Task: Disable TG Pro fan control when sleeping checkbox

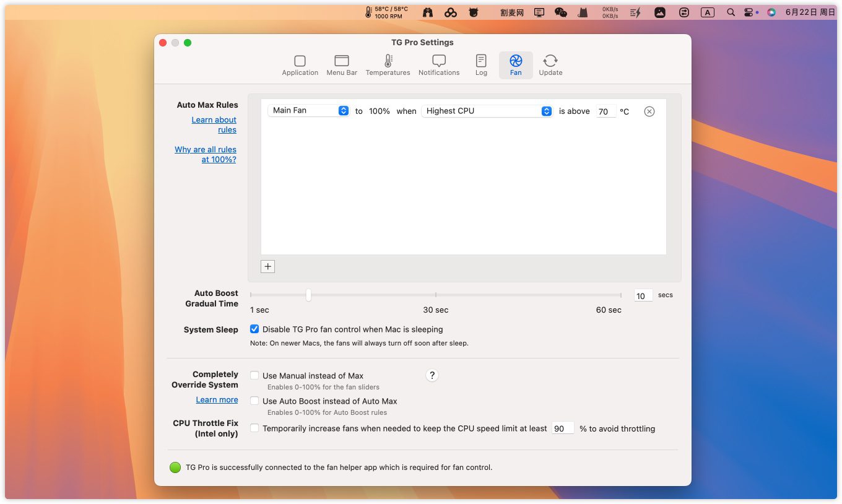Action: tap(254, 329)
